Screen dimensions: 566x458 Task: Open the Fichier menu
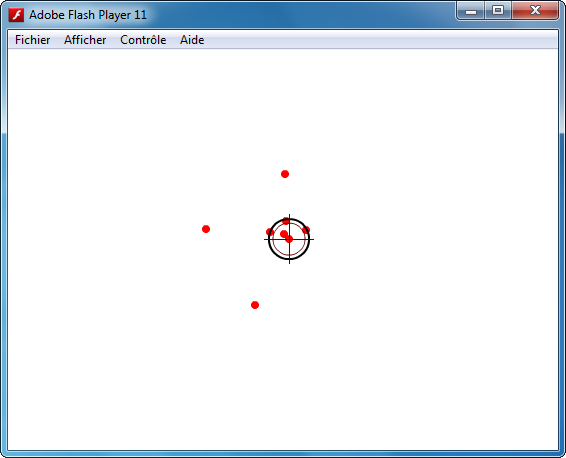coord(32,40)
